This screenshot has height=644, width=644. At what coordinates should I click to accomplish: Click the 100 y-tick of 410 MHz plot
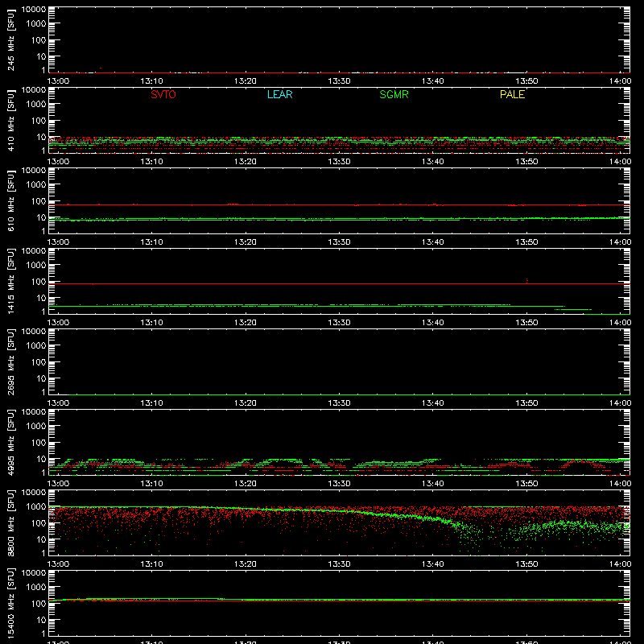(x=39, y=121)
